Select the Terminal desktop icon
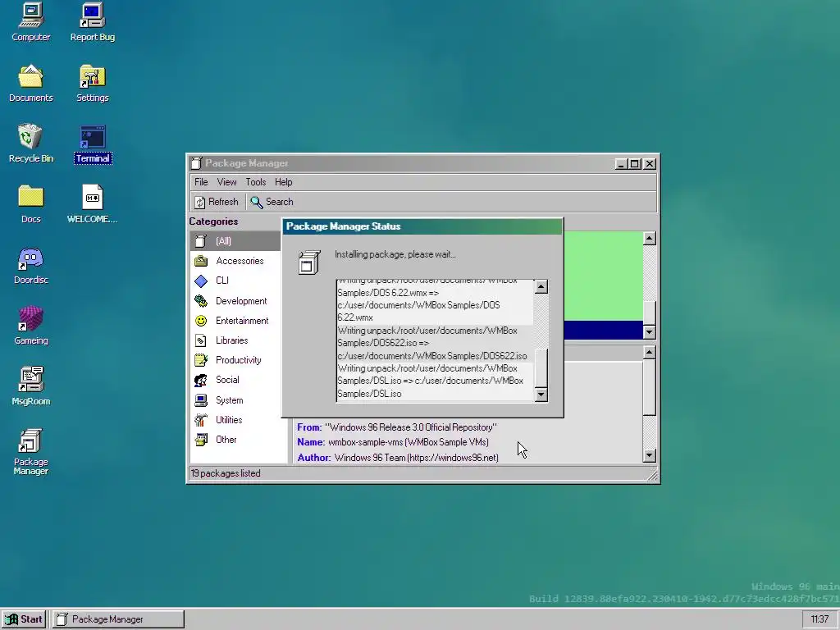This screenshot has height=630, width=840. (x=93, y=144)
